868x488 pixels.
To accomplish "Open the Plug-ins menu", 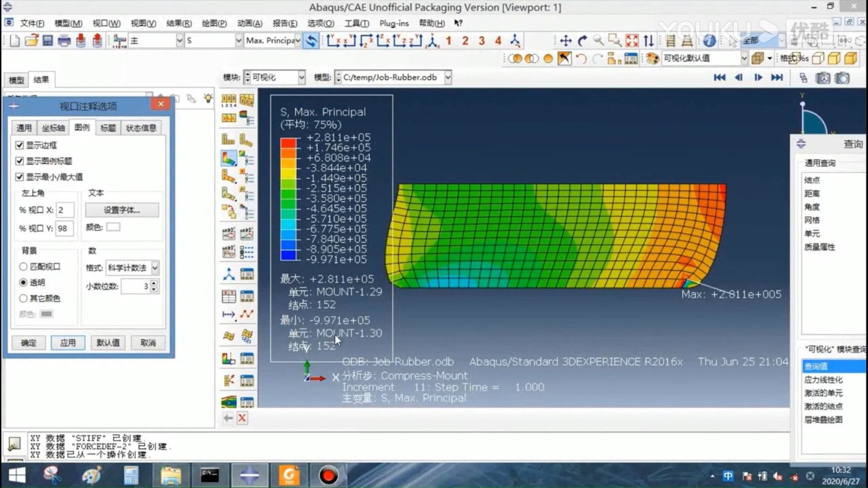I will click(x=394, y=23).
